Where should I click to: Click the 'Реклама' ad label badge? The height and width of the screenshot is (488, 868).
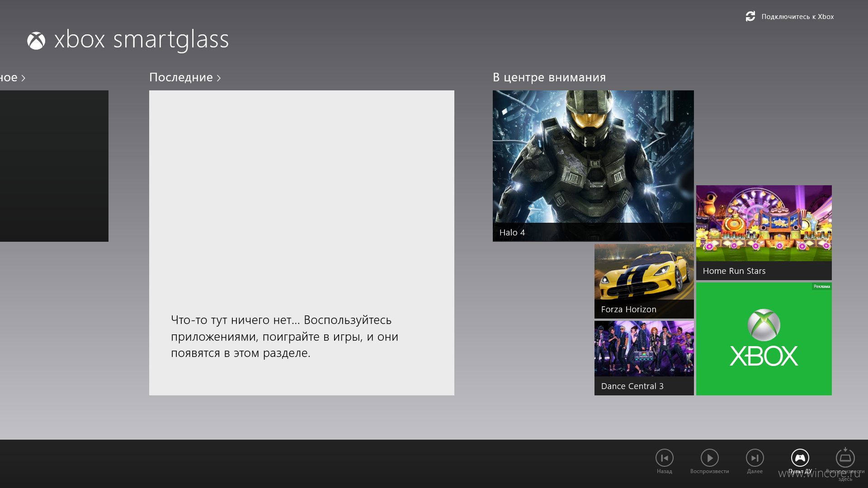[x=821, y=286]
